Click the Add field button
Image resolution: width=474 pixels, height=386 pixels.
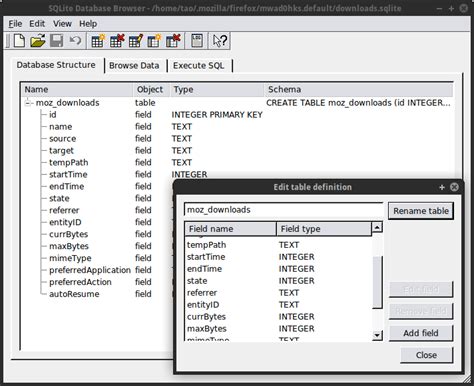pyautogui.click(x=421, y=333)
